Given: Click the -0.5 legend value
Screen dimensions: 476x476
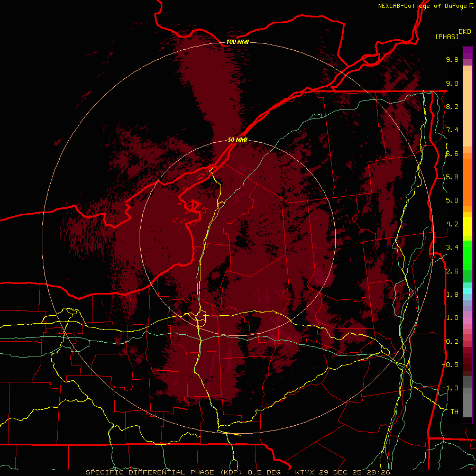Looking at the screenshot, I should [451, 364].
